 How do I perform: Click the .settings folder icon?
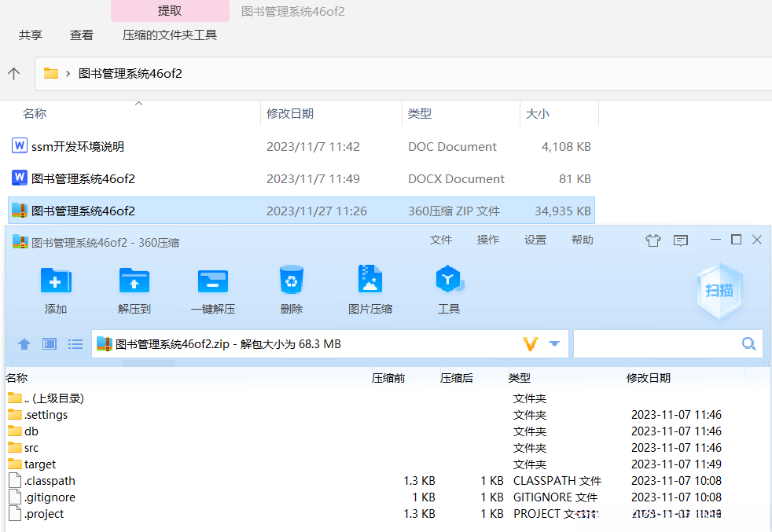pyautogui.click(x=15, y=414)
